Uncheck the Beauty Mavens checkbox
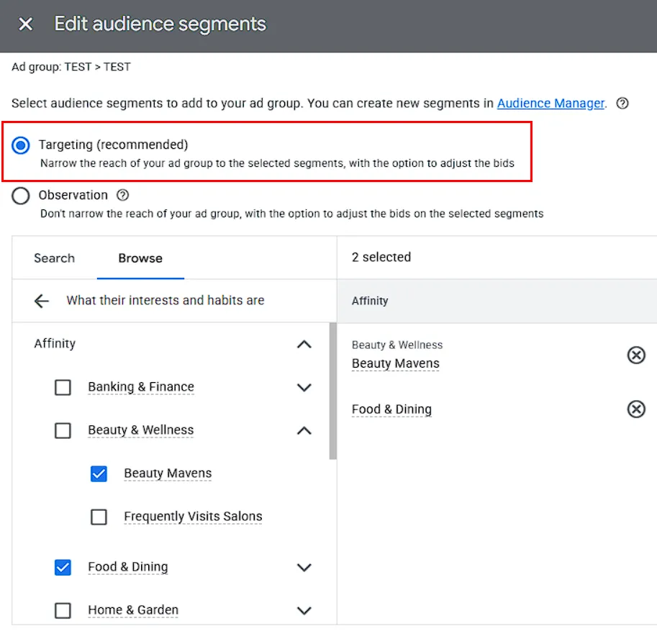 point(99,474)
